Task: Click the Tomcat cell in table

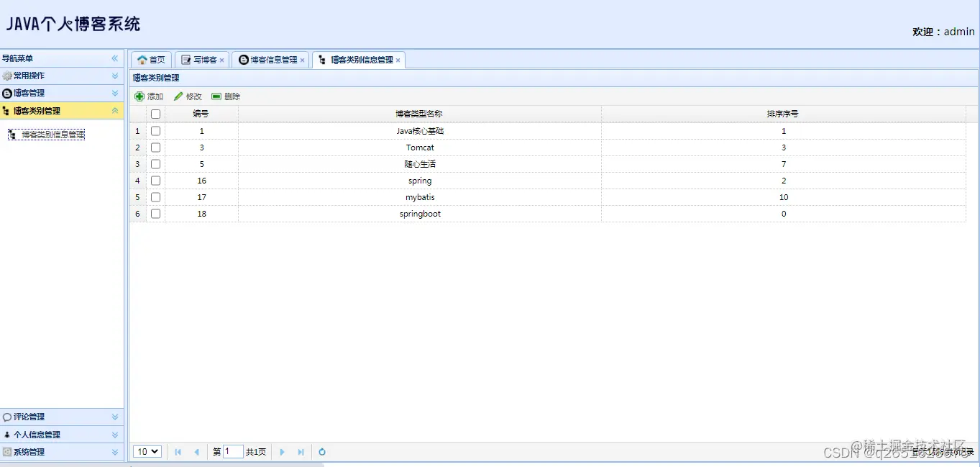Action: tap(420, 148)
